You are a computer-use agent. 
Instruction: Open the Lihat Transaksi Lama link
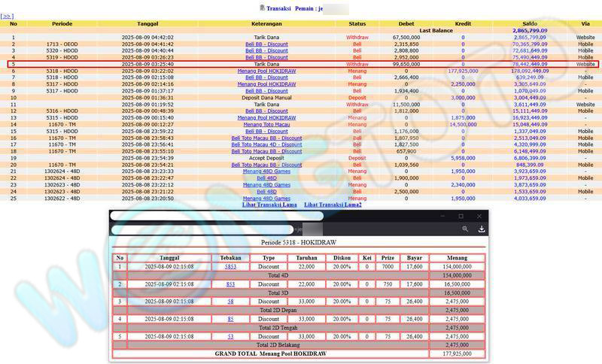(x=269, y=205)
